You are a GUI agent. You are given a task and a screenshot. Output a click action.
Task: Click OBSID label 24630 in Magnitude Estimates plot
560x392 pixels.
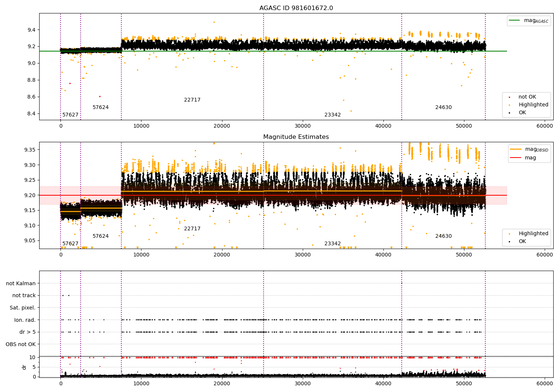pos(444,236)
